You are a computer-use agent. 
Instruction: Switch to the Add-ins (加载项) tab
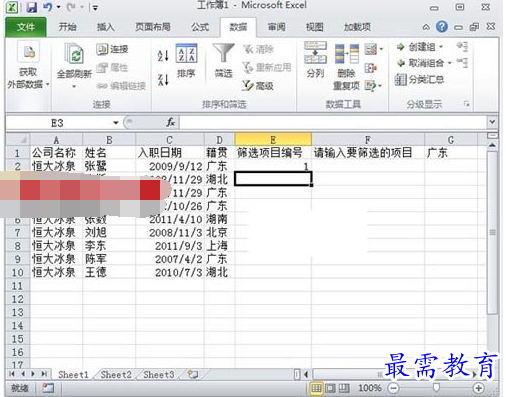click(357, 27)
